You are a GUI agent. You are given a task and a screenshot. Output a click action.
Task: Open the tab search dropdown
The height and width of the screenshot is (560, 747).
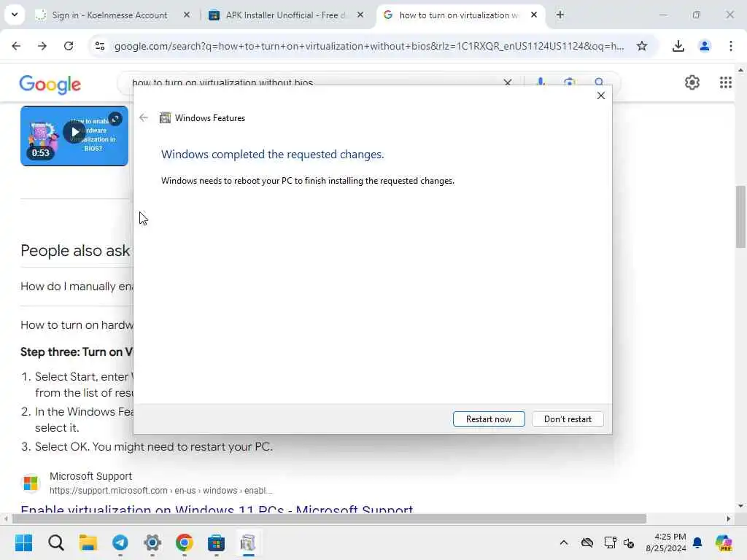pos(15,15)
